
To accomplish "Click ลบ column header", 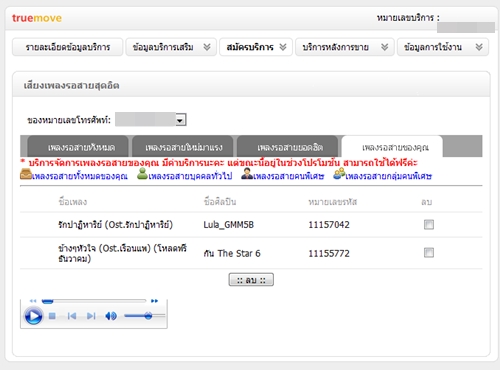I will click(427, 202).
